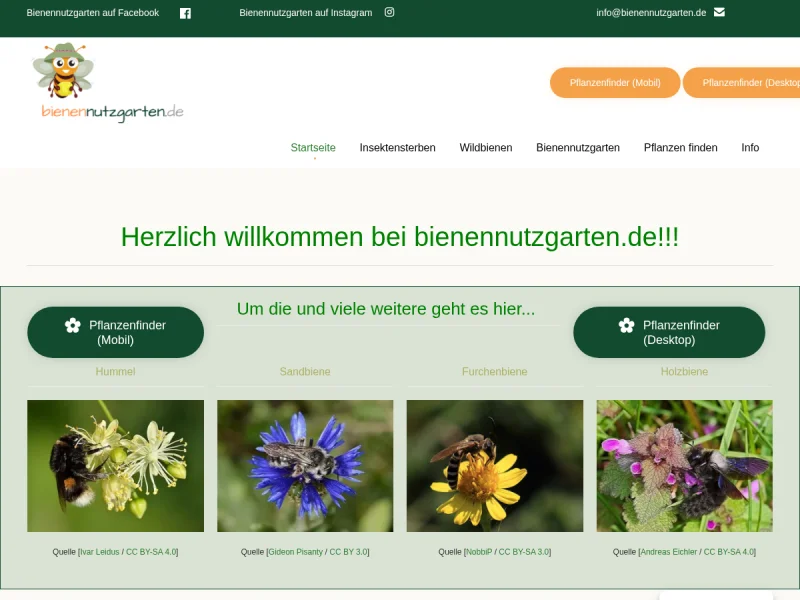Open the Hummel bumblebee photo
Image resolution: width=800 pixels, height=600 pixels.
pos(115,466)
